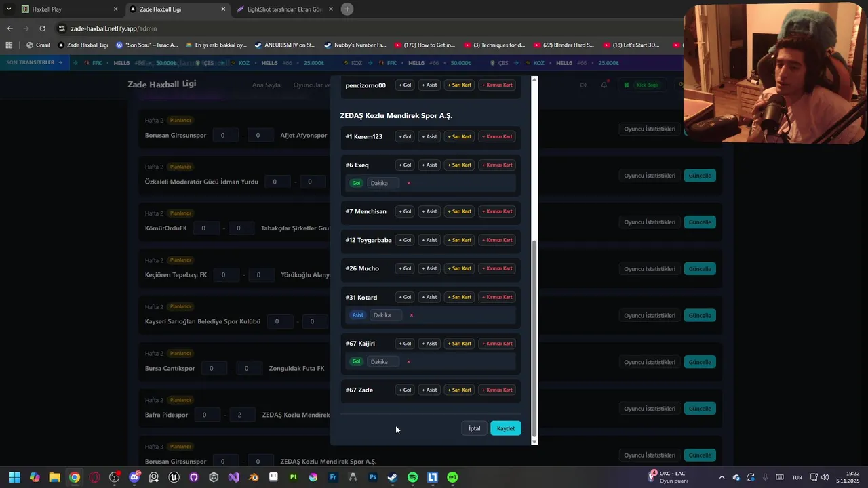Remove the Asist entry under #31 Kotard

click(x=411, y=315)
